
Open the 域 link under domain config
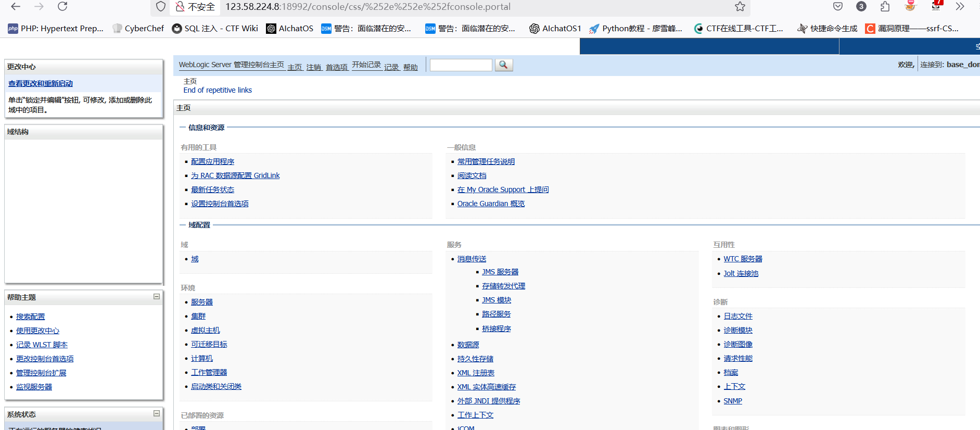click(x=195, y=259)
